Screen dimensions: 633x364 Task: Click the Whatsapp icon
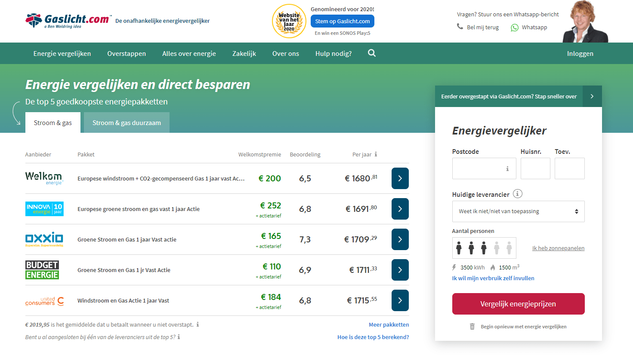pyautogui.click(x=515, y=28)
